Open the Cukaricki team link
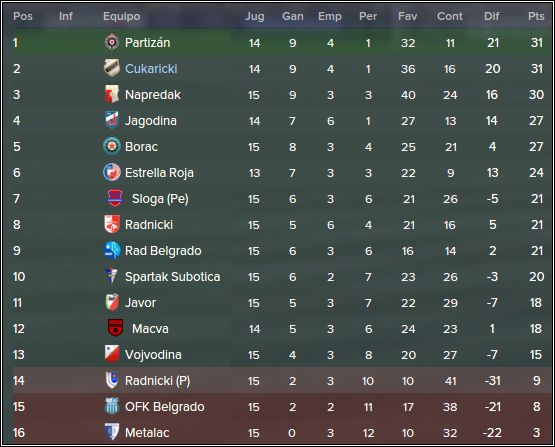555x447 pixels. [x=151, y=69]
